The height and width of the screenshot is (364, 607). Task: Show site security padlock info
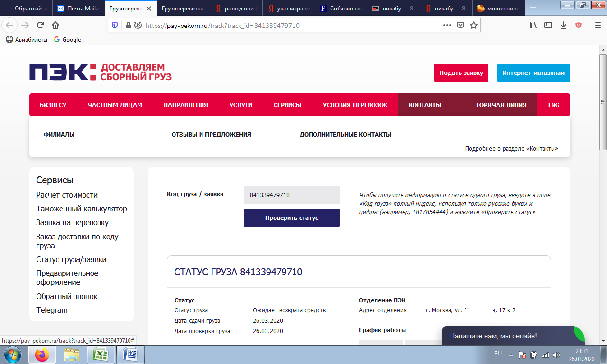(x=128, y=26)
